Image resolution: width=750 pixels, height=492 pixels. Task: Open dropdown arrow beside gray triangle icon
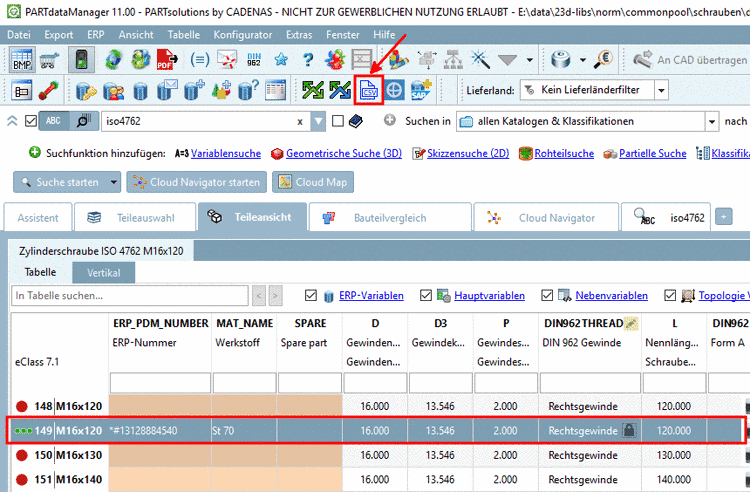tap(529, 60)
